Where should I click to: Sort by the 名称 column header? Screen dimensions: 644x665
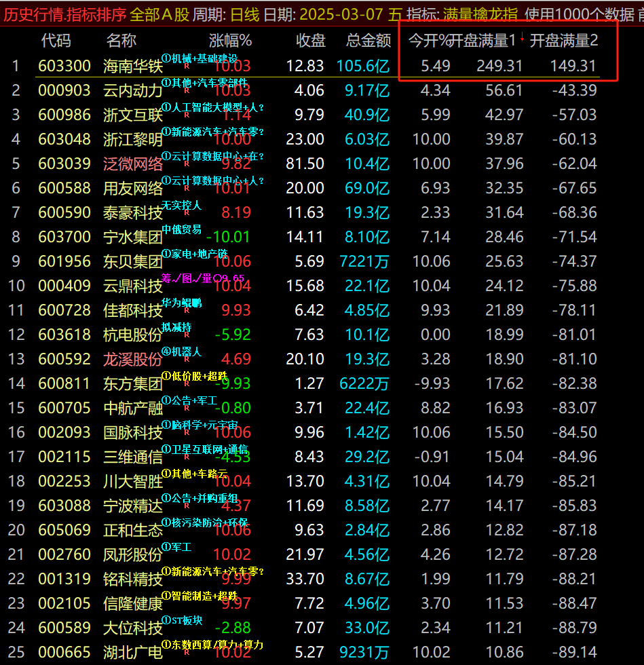coord(121,41)
